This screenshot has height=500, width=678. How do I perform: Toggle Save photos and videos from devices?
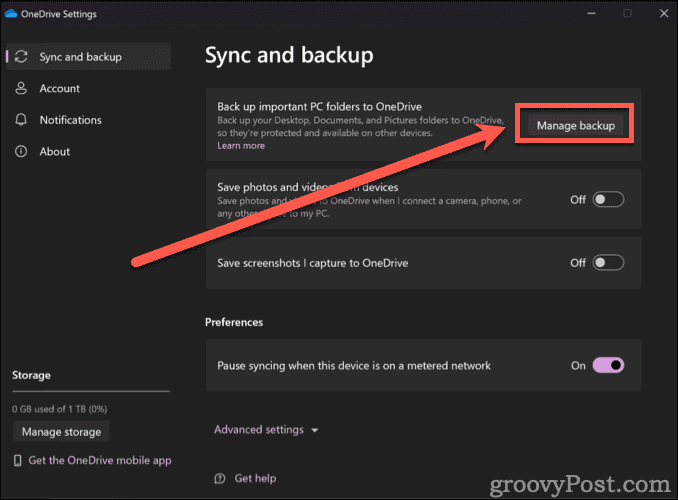coord(608,199)
